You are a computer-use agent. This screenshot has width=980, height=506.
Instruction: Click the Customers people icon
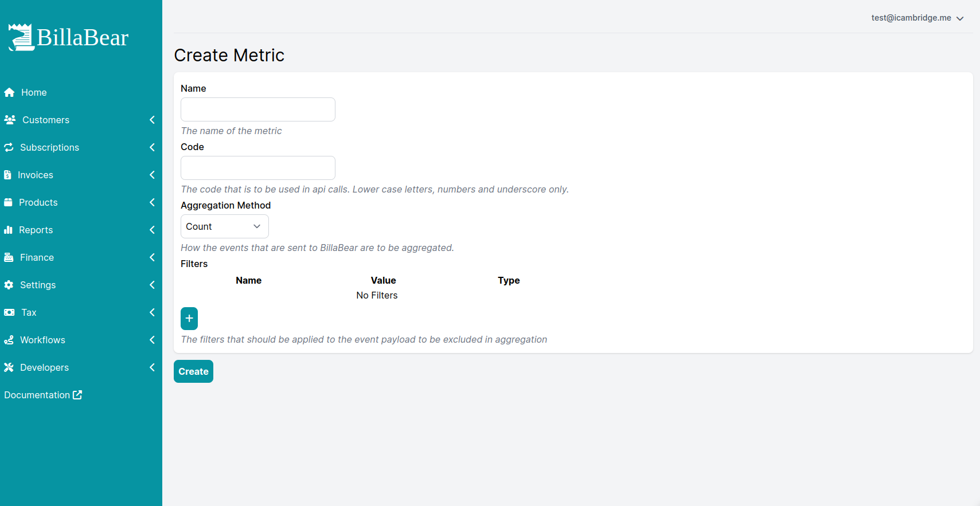tap(10, 120)
